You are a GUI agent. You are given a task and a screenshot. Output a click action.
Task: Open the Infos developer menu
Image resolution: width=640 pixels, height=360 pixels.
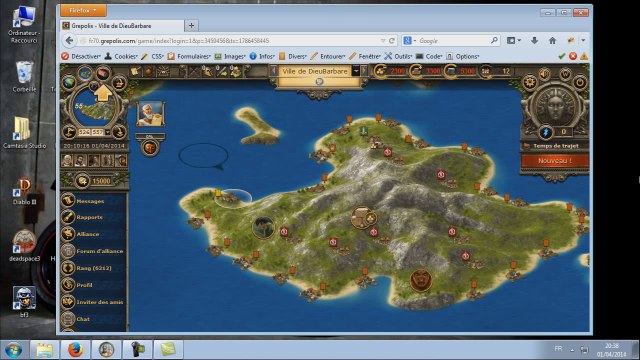tap(262, 56)
